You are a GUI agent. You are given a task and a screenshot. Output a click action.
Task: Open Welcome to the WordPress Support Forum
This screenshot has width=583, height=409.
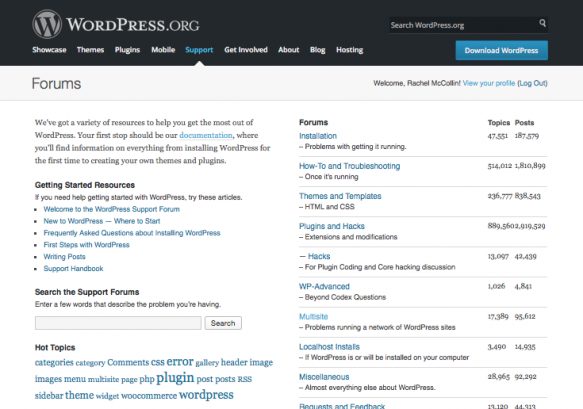coord(112,209)
